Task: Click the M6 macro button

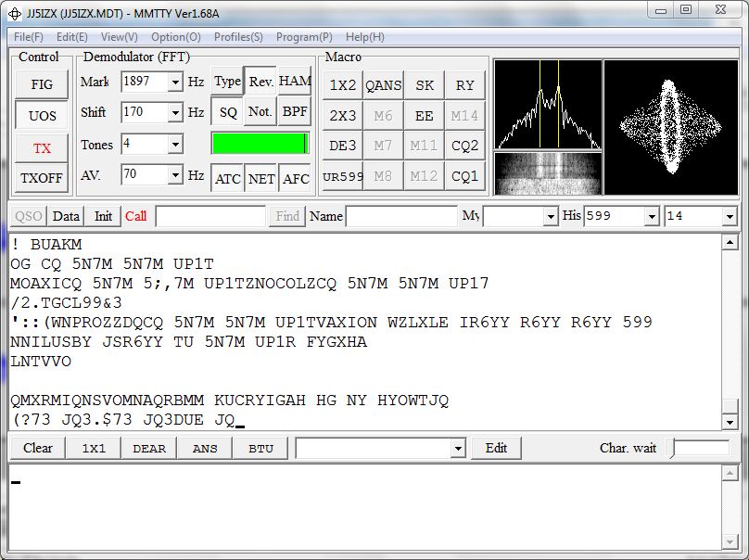Action: [x=383, y=115]
